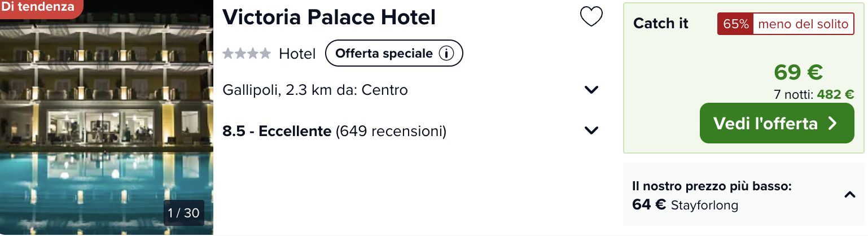Open the hotel pool photo
Image resolution: width=868 pixels, height=236 pixels.
[107, 117]
